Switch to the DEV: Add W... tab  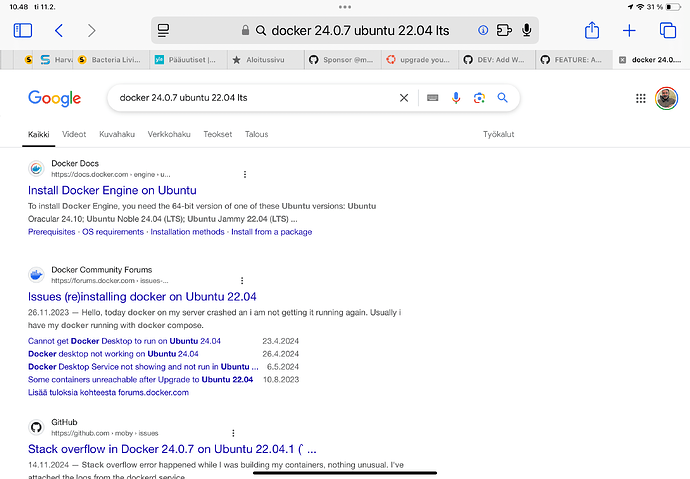[x=497, y=60]
